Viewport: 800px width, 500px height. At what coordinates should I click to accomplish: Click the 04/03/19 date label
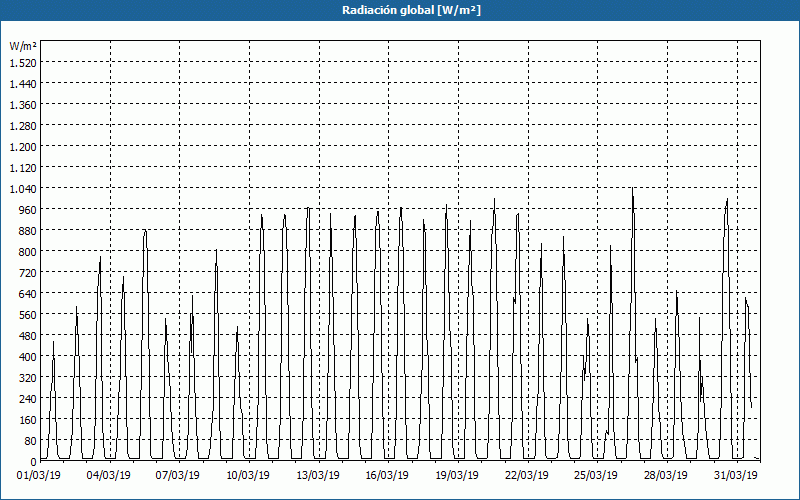coord(109,476)
